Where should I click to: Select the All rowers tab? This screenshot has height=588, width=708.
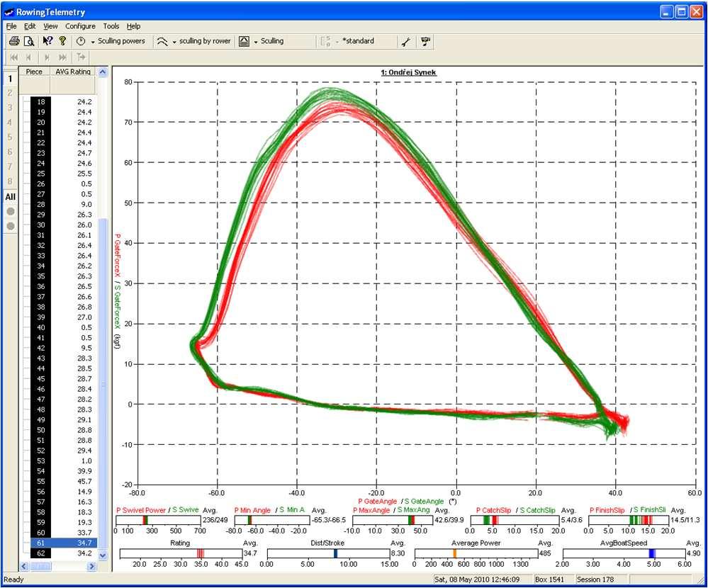click(x=10, y=197)
